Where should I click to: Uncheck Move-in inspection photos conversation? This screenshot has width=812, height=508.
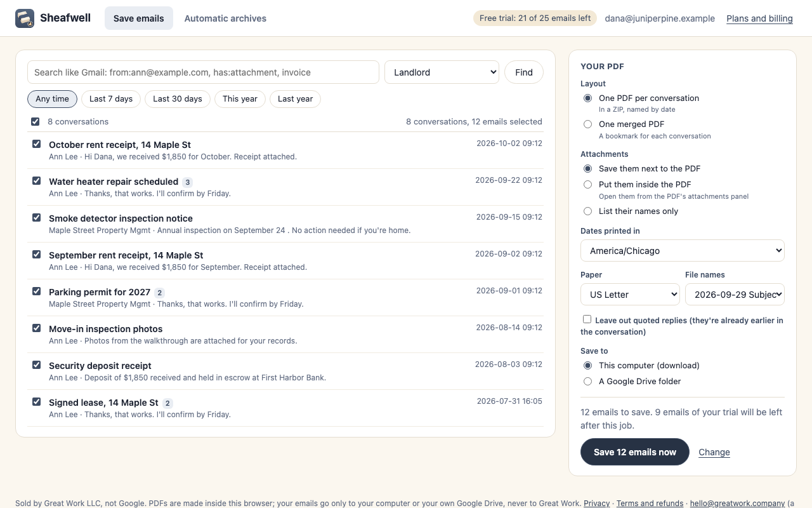pyautogui.click(x=37, y=328)
